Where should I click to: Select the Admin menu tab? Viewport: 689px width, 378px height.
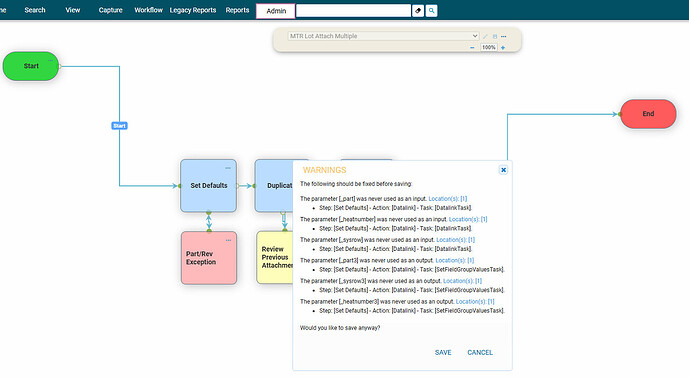coord(276,11)
